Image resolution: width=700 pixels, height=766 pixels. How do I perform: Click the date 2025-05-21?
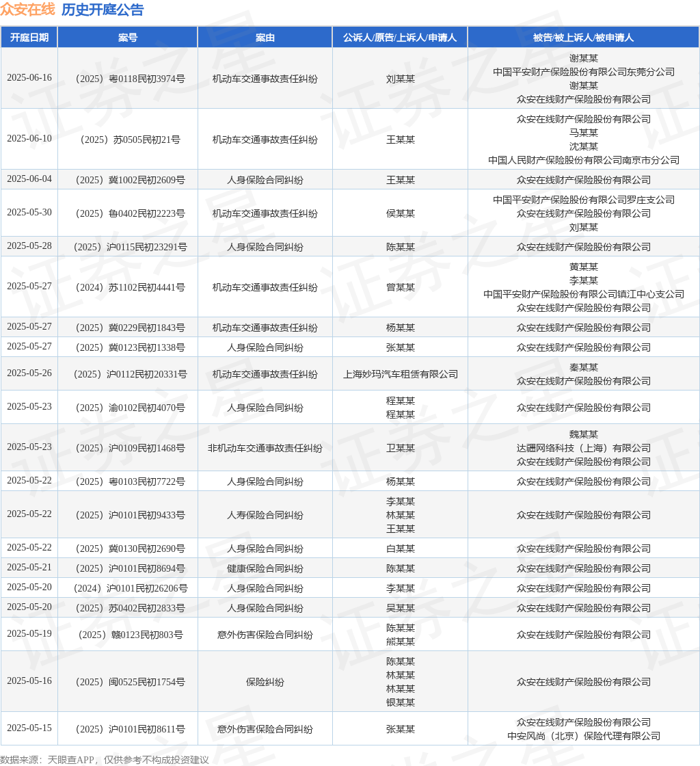click(29, 567)
